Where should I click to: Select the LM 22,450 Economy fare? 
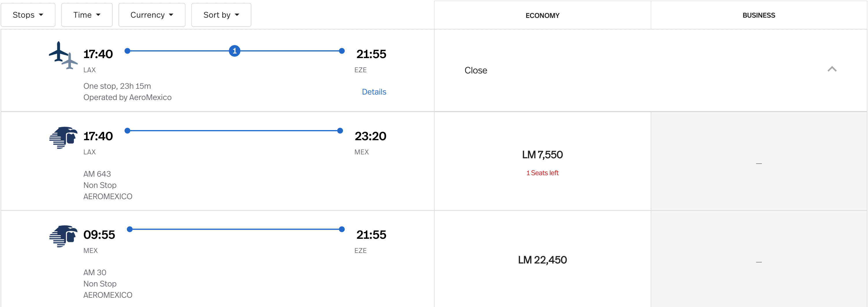click(x=542, y=260)
